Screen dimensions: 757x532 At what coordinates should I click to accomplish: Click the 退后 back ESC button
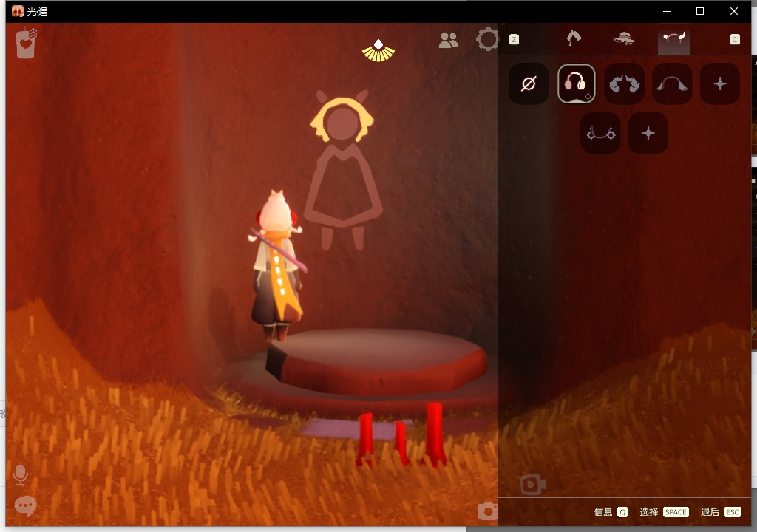click(721, 512)
